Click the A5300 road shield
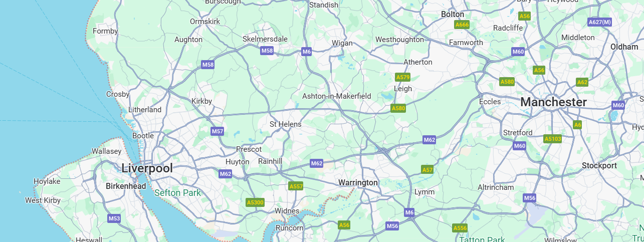This screenshot has height=242, width=644. click(x=255, y=202)
